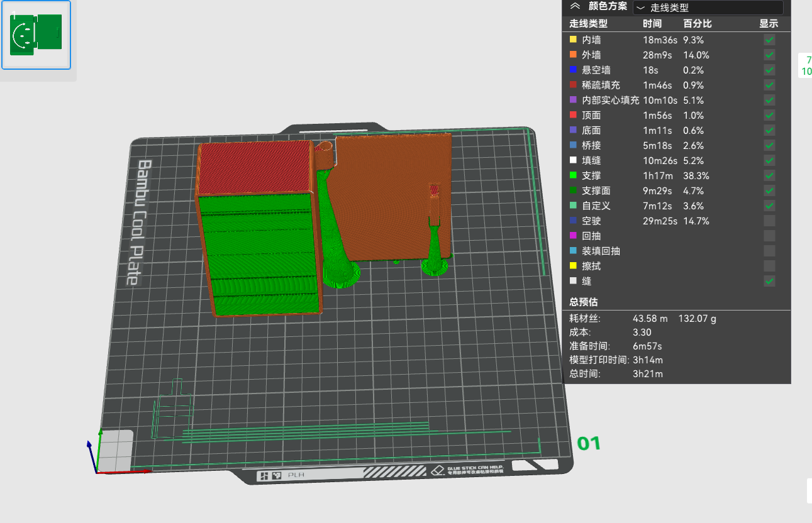Screen dimensions: 812x523
Task: Click the green 01 plate number label
Action: click(x=589, y=444)
